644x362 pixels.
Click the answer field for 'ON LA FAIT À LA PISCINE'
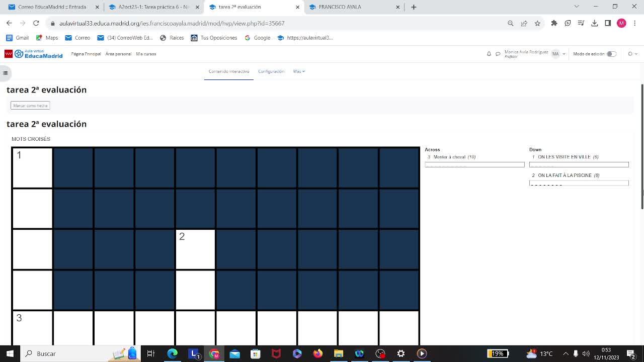579,183
